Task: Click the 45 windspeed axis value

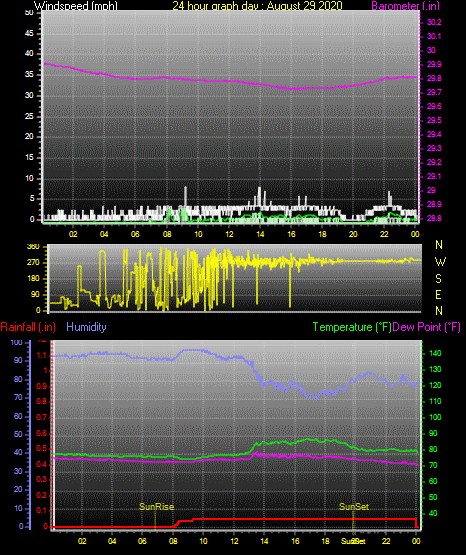Action: 29,33
